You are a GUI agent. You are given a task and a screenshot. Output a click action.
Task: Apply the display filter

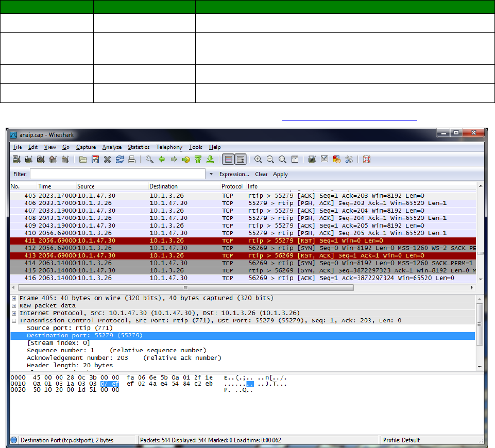pos(280,174)
